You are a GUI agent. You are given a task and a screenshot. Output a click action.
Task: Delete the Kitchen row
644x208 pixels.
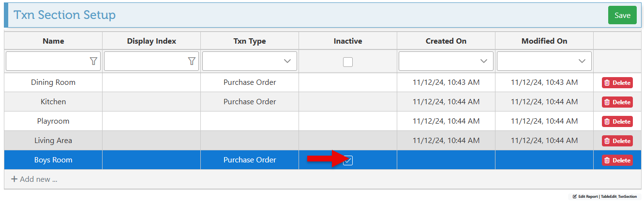point(617,102)
